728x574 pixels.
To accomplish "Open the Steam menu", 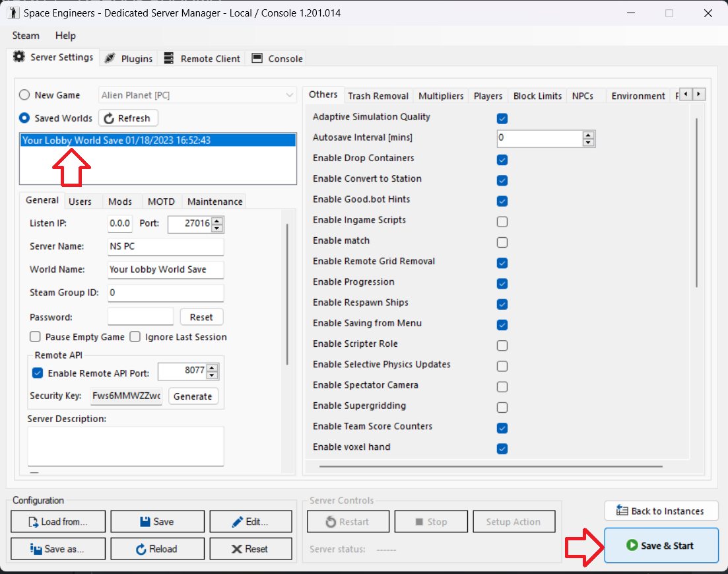I will (x=26, y=36).
